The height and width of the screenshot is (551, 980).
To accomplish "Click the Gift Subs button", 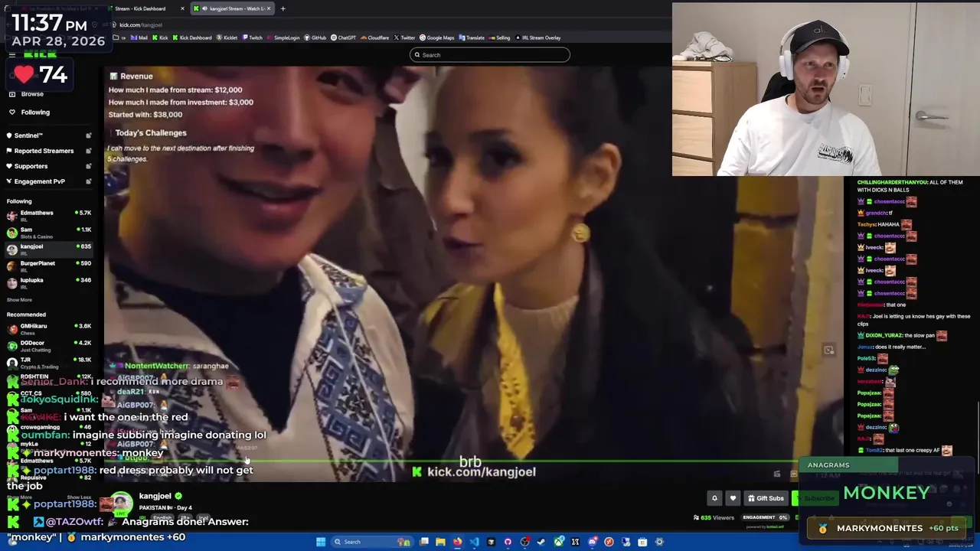I will [x=766, y=498].
